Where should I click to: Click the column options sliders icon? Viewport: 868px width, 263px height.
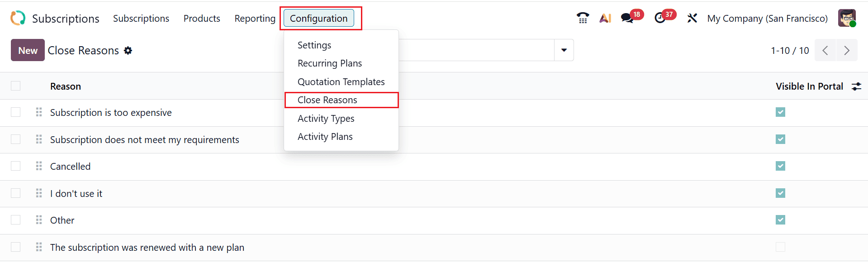856,86
